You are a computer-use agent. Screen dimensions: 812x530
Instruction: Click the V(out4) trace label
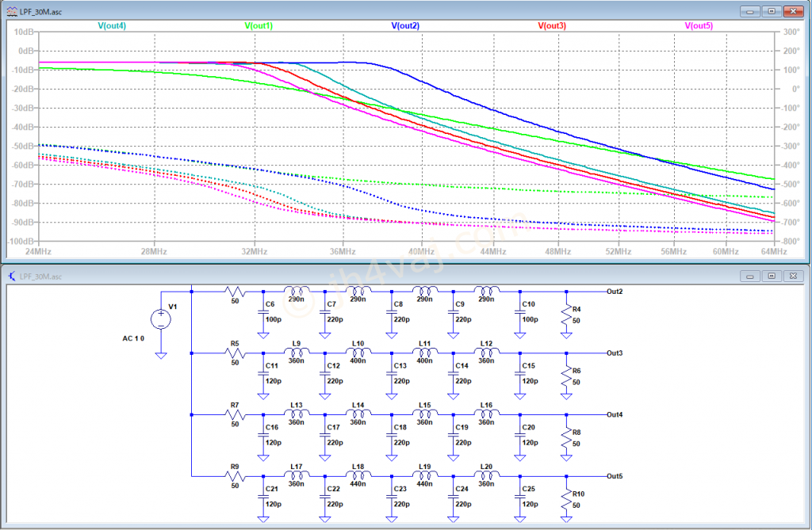point(112,25)
